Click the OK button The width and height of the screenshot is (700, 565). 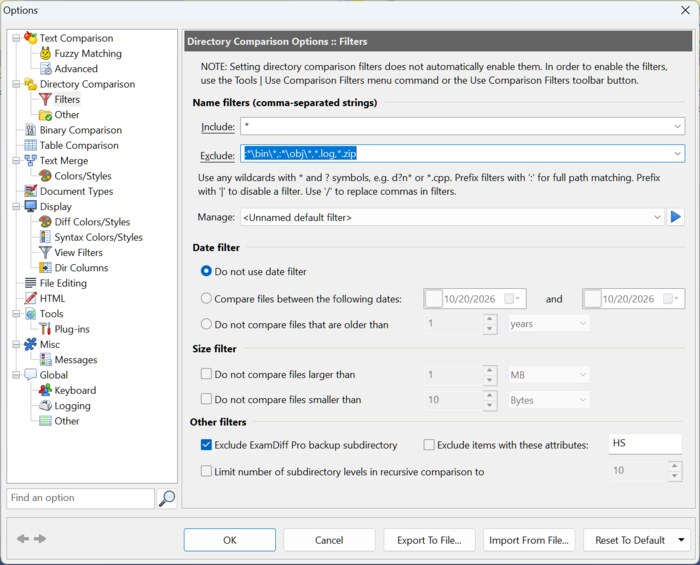[x=229, y=540]
